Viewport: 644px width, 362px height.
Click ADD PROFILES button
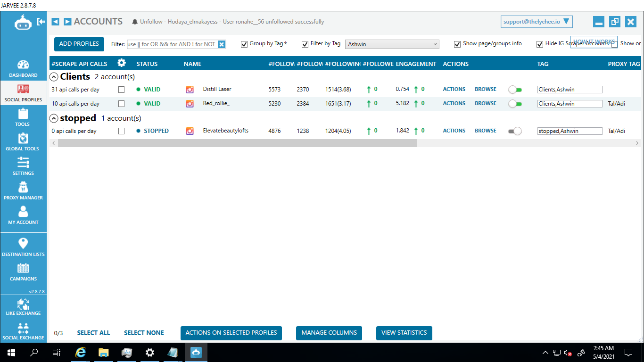[79, 44]
